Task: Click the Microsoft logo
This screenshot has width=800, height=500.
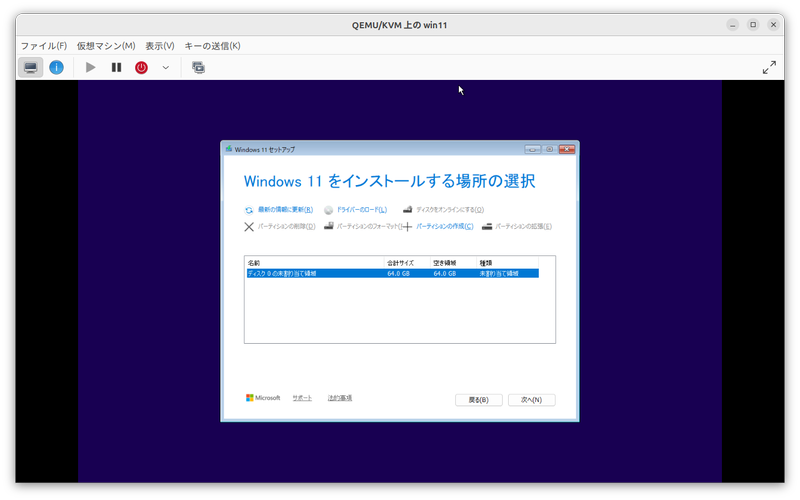Action: [x=263, y=398]
